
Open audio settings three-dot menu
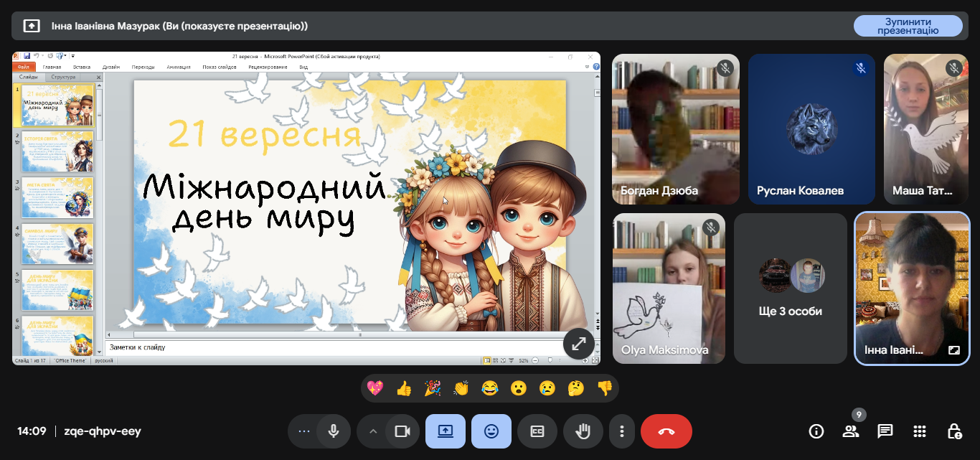coord(303,431)
